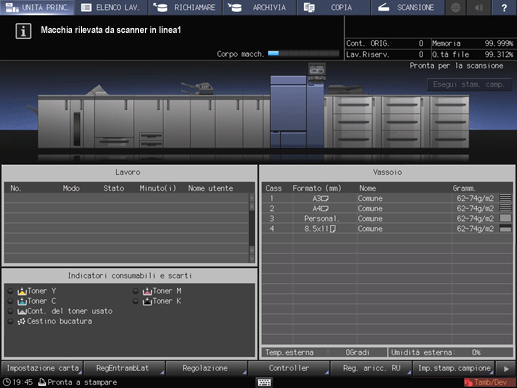
Task: Select tray 4 8.5x11 row
Action: [387, 229]
